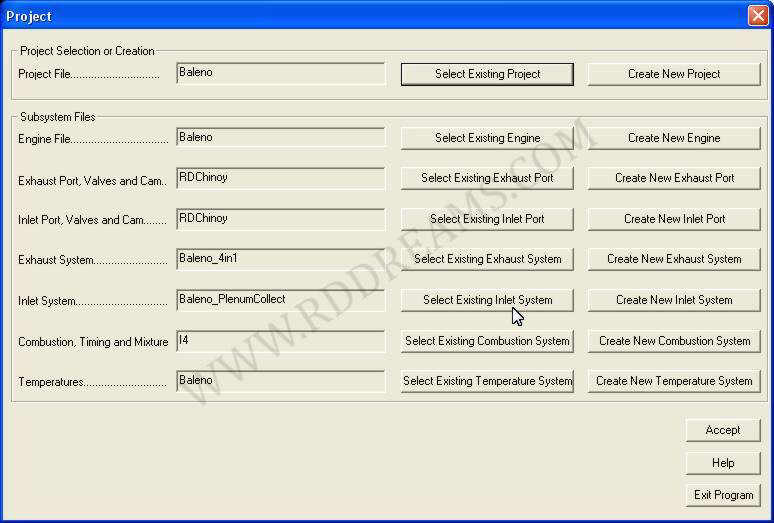Viewport: 774px width, 523px height.
Task: Click the Inlet System field Baleno_PlenumCollect
Action: click(x=280, y=300)
